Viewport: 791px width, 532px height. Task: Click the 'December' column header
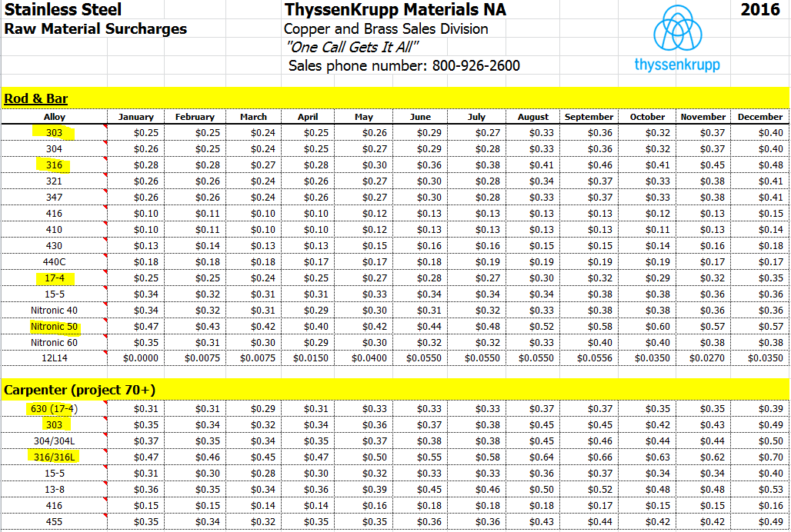click(x=759, y=116)
